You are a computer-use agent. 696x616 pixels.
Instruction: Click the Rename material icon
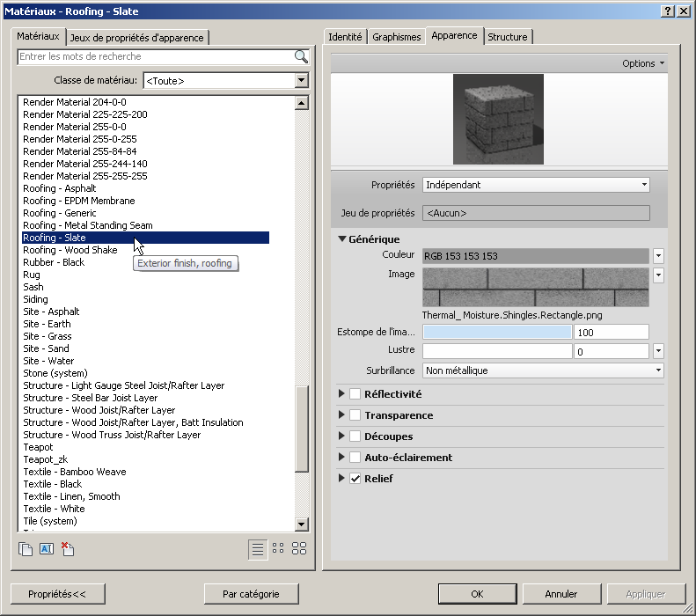47,549
